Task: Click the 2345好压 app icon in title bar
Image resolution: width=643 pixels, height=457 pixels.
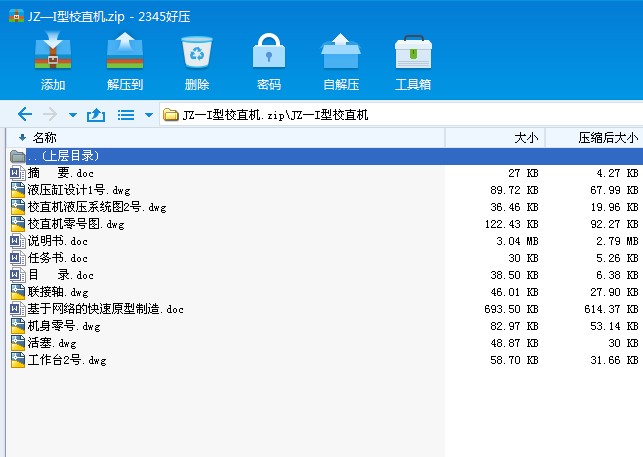Action: pyautogui.click(x=16, y=16)
